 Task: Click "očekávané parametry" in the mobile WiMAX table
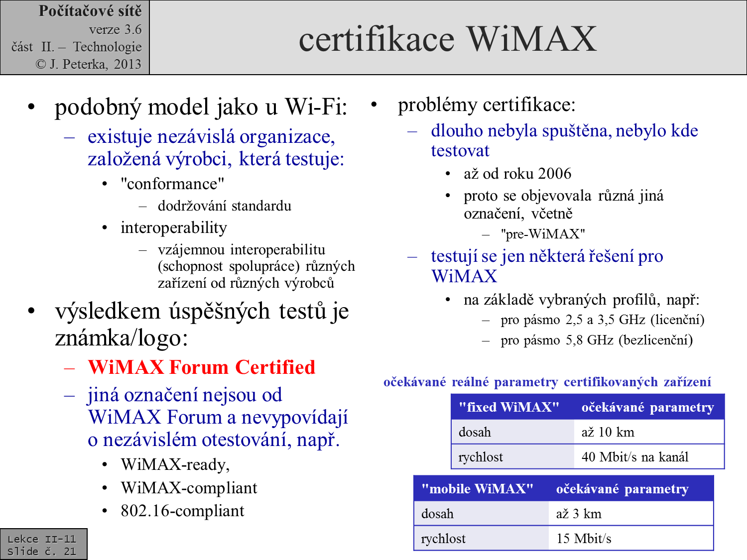click(x=622, y=489)
